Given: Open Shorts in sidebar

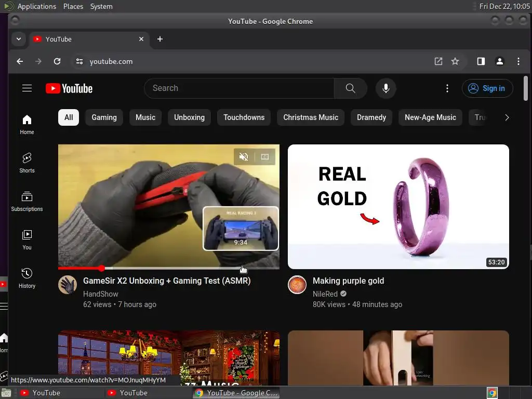Looking at the screenshot, I should [x=27, y=163].
